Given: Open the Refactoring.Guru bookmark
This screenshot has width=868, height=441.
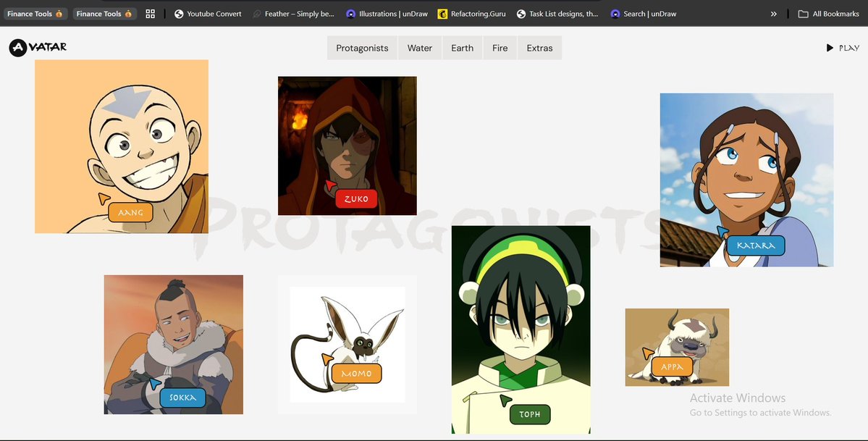Looking at the screenshot, I should coord(471,14).
